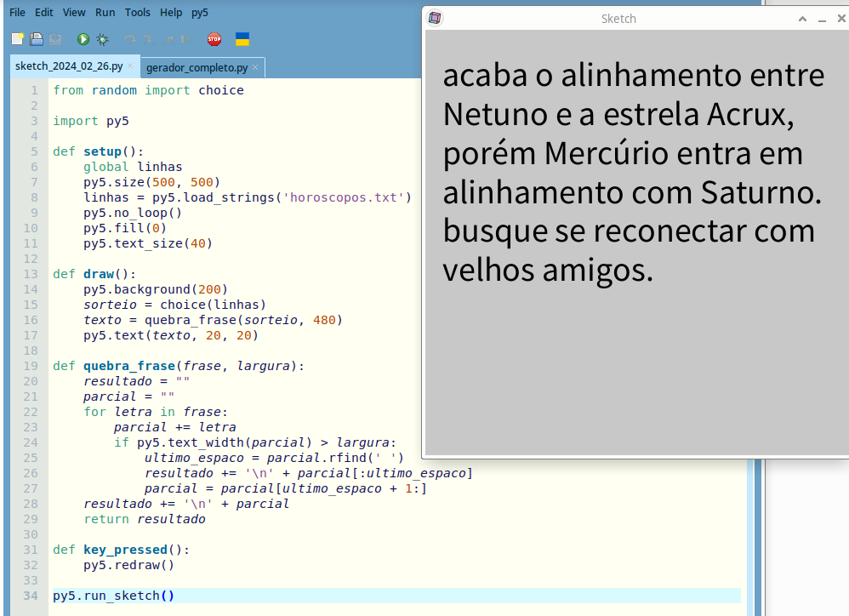
Task: Open the Run menu
Action: coord(105,13)
